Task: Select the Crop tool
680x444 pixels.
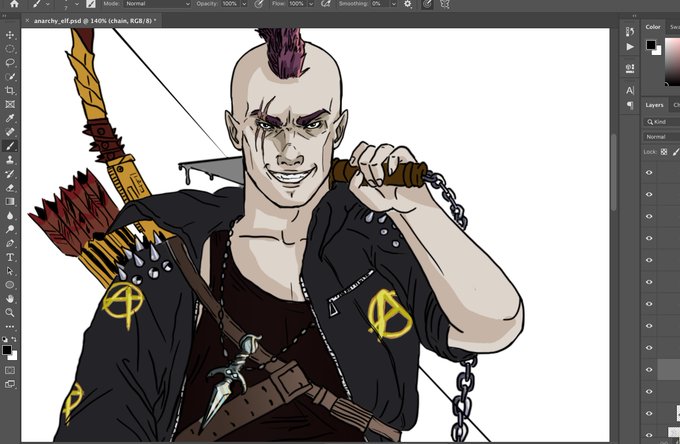Action: coord(10,90)
